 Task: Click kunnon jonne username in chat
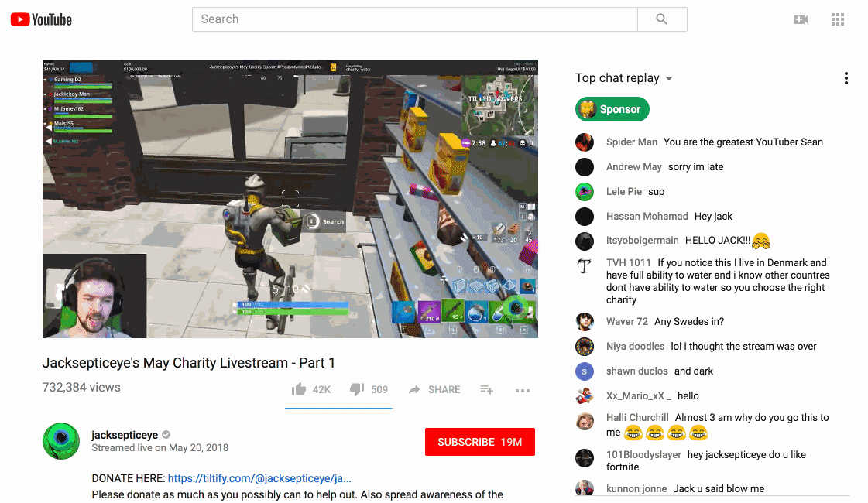pyautogui.click(x=636, y=488)
